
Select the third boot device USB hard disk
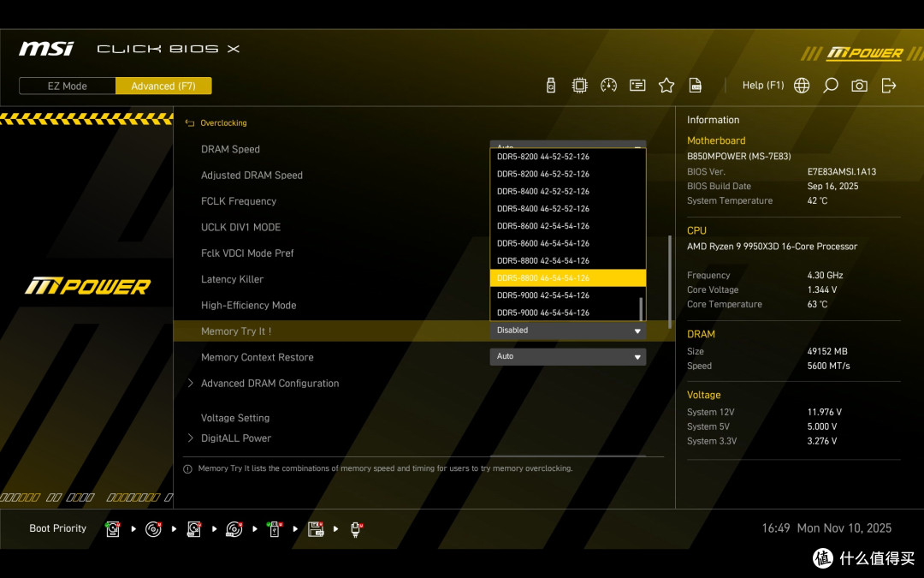pos(194,529)
